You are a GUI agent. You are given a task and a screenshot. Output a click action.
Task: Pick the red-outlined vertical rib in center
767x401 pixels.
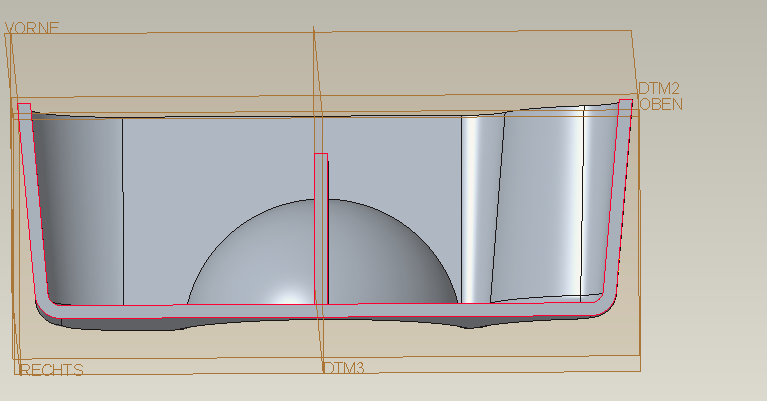tap(321, 229)
